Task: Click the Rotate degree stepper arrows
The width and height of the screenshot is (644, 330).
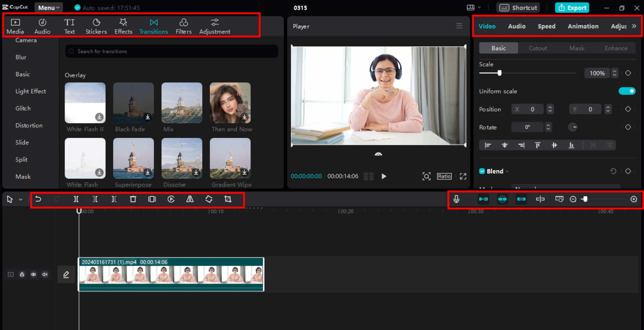Action: click(x=548, y=127)
